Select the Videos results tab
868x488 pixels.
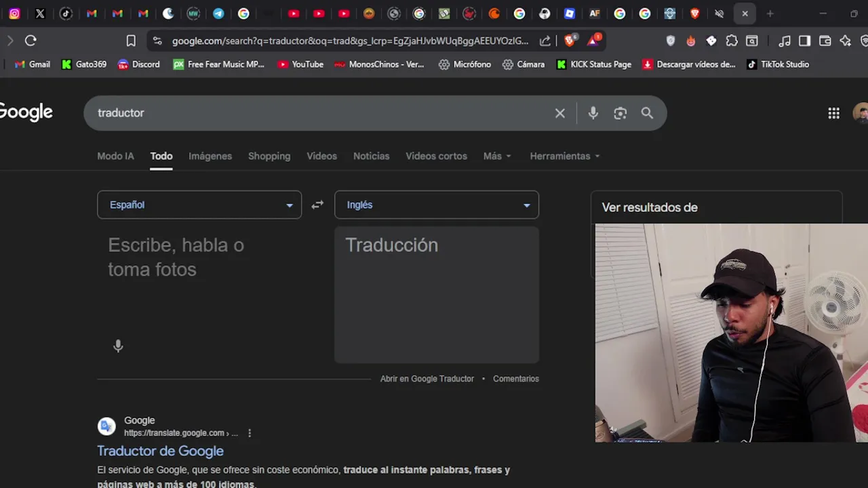click(x=321, y=156)
